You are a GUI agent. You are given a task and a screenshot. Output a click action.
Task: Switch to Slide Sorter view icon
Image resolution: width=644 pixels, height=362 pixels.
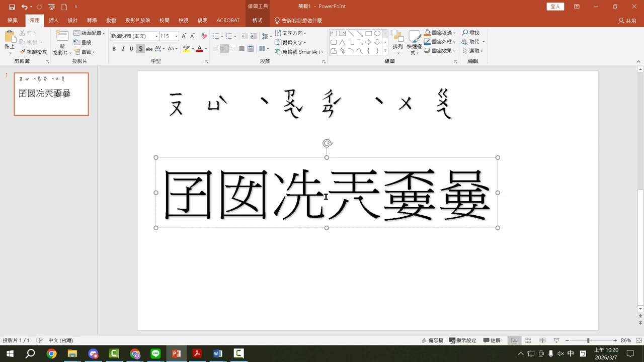pyautogui.click(x=528, y=340)
